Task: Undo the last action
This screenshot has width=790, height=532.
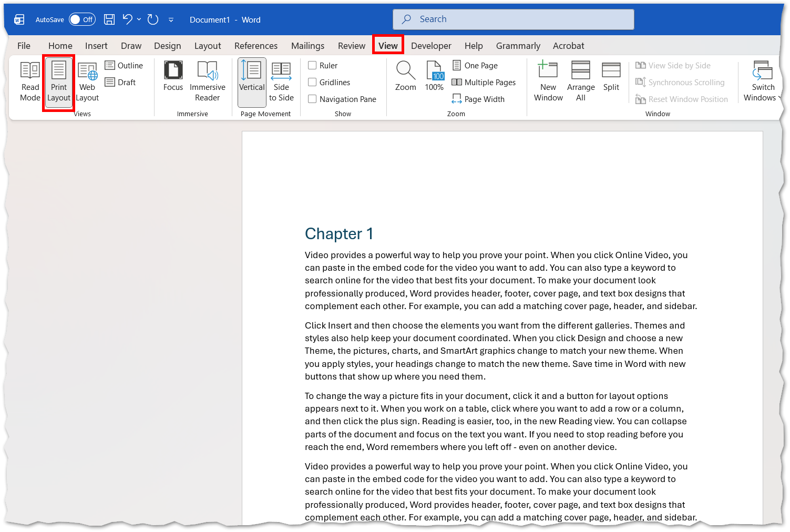Action: 127,19
